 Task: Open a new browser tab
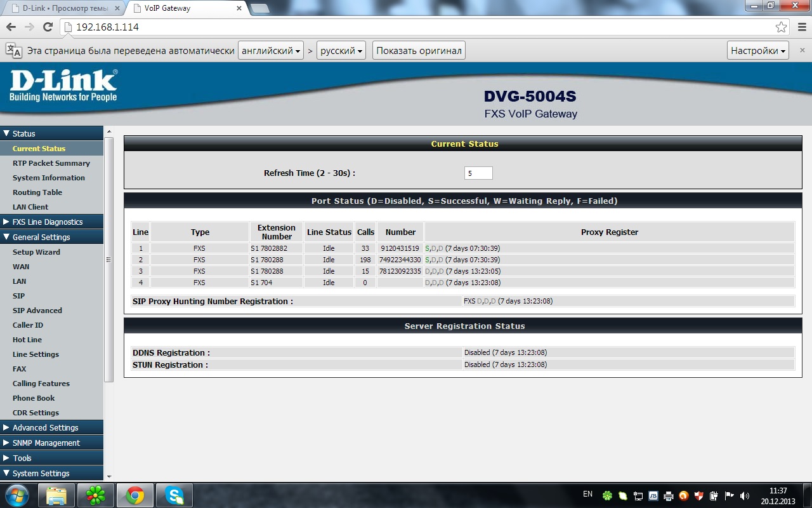259,9
